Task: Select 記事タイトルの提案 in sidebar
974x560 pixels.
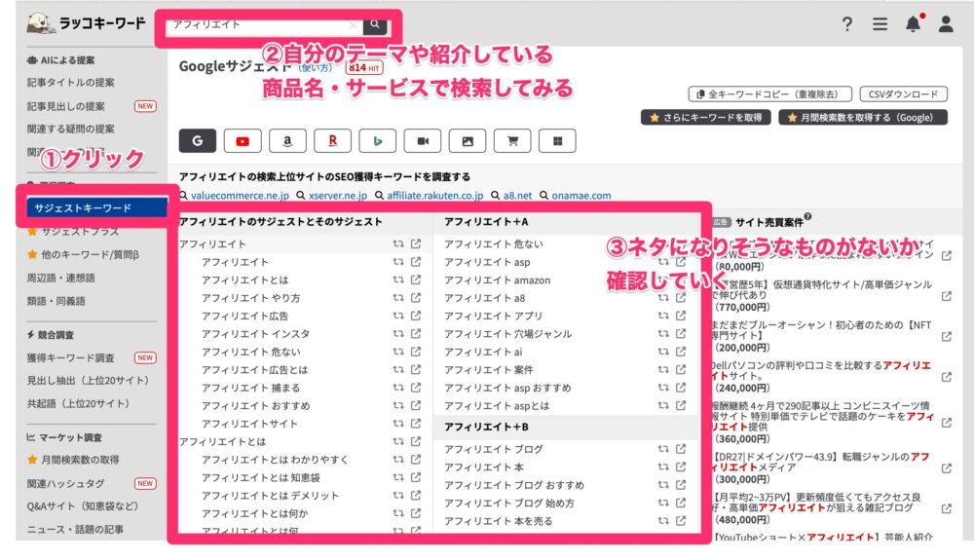Action: (x=71, y=83)
